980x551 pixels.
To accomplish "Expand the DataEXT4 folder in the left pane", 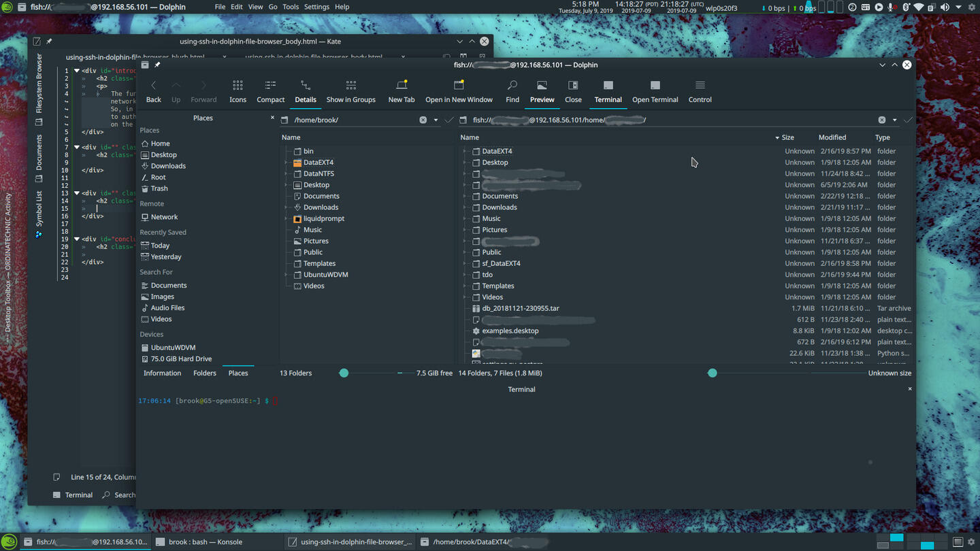I will 286,163.
